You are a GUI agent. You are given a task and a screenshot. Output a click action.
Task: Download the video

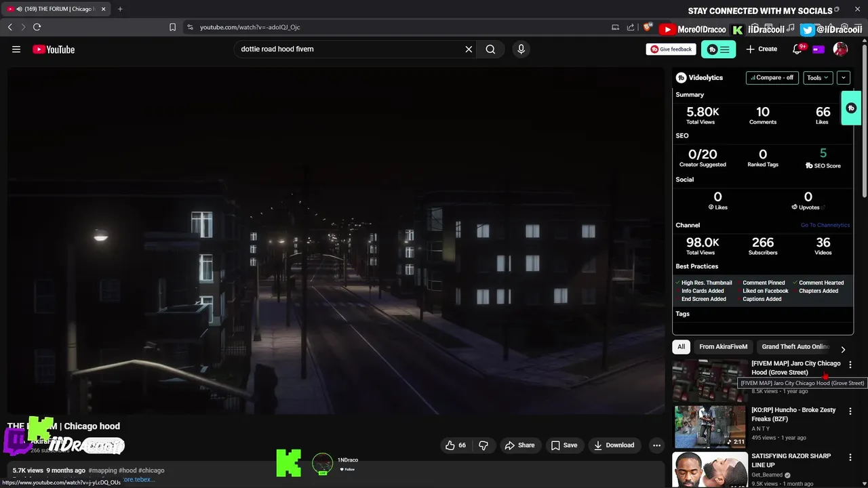(x=614, y=445)
